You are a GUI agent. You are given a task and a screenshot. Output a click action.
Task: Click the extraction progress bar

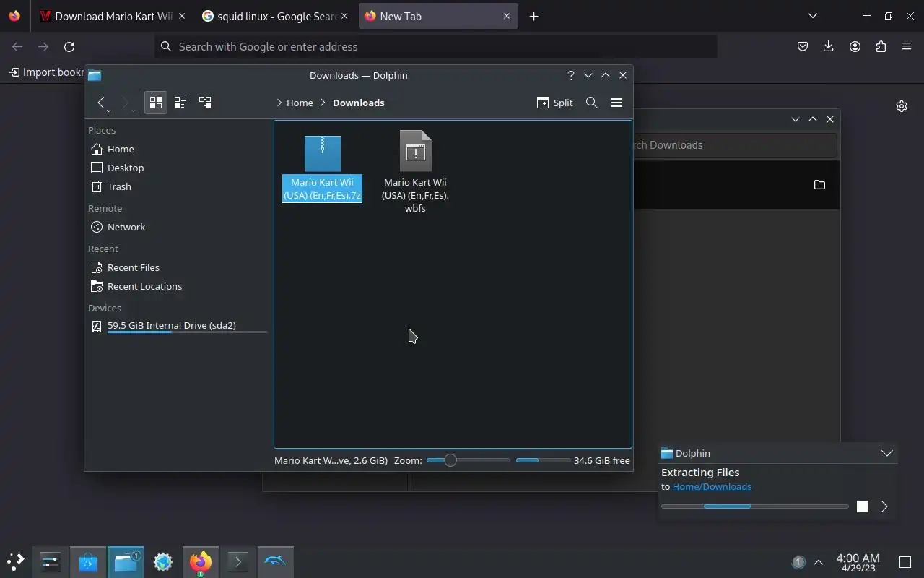754,506
